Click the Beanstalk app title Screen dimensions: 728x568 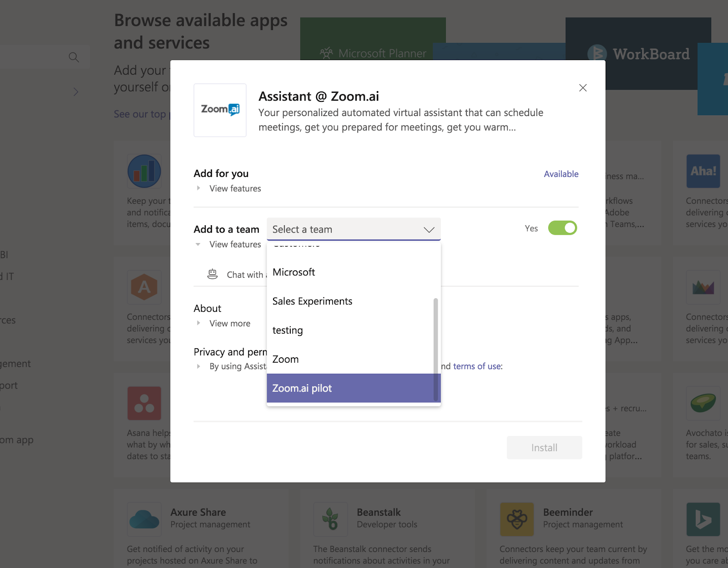379,512
